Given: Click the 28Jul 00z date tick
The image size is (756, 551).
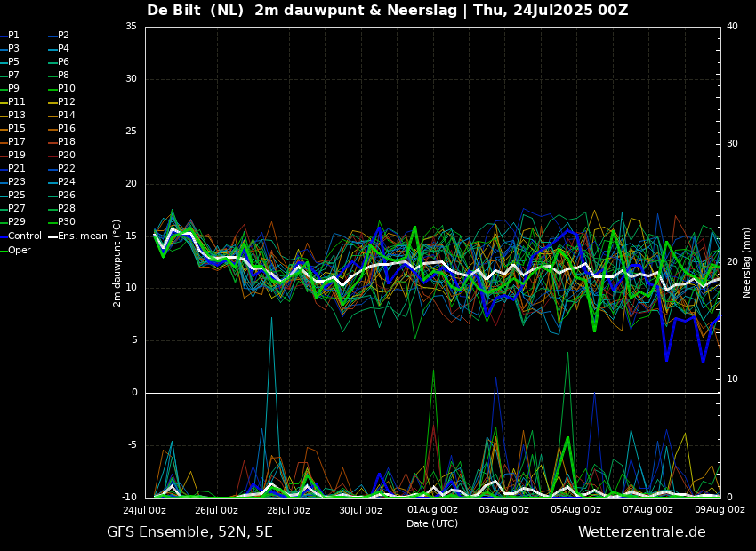Looking at the screenshot, I should [x=288, y=509].
